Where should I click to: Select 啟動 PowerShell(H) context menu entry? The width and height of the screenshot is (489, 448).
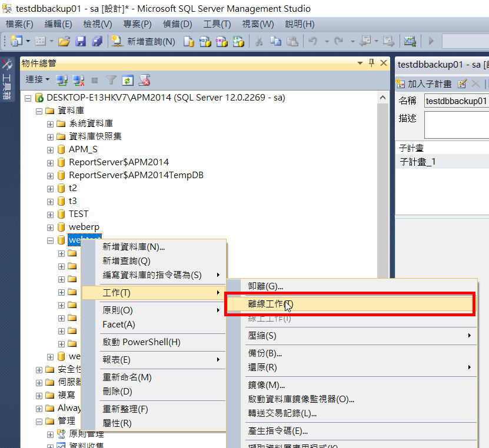[154, 342]
